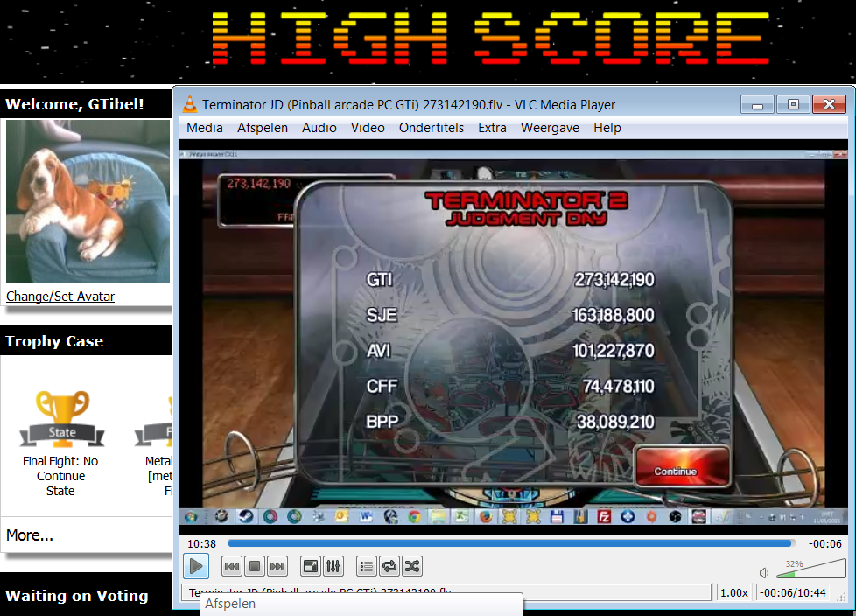The image size is (856, 616).
Task: Click the elapsed time 10:38 label
Action: tap(201, 544)
